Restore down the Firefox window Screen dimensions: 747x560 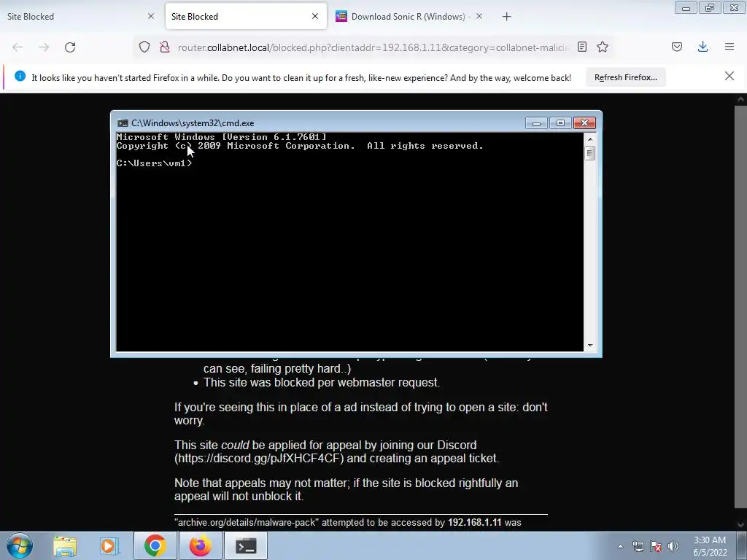710,8
